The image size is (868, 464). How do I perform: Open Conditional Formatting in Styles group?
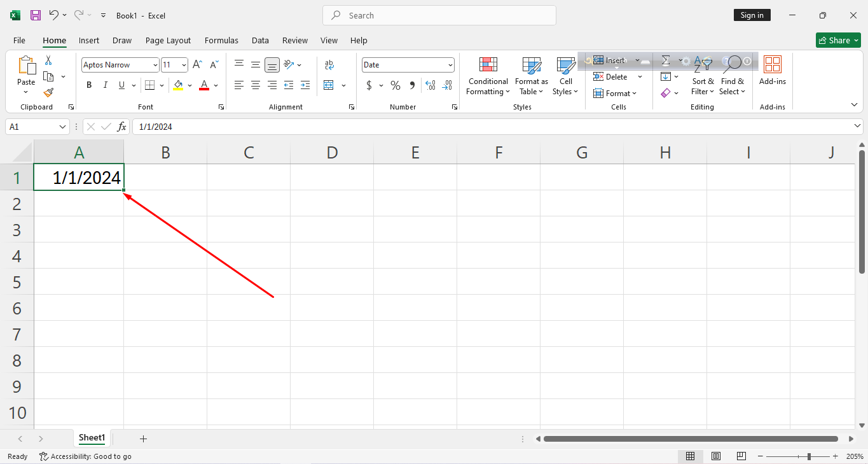coord(488,76)
